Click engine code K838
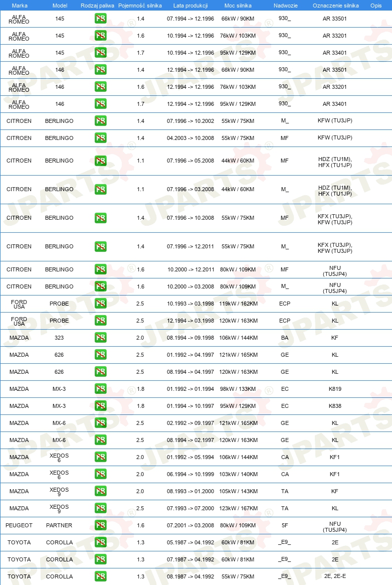The width and height of the screenshot is (392, 585). (x=335, y=406)
